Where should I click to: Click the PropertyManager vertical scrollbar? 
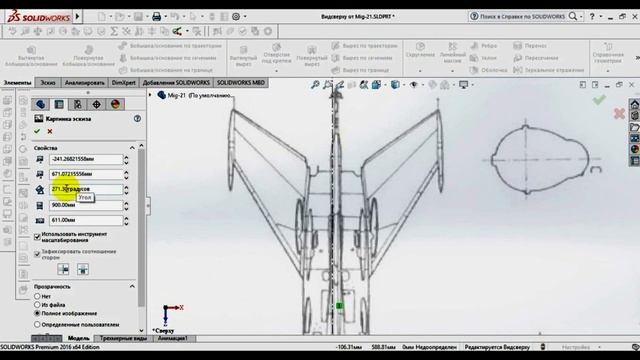tap(141, 227)
